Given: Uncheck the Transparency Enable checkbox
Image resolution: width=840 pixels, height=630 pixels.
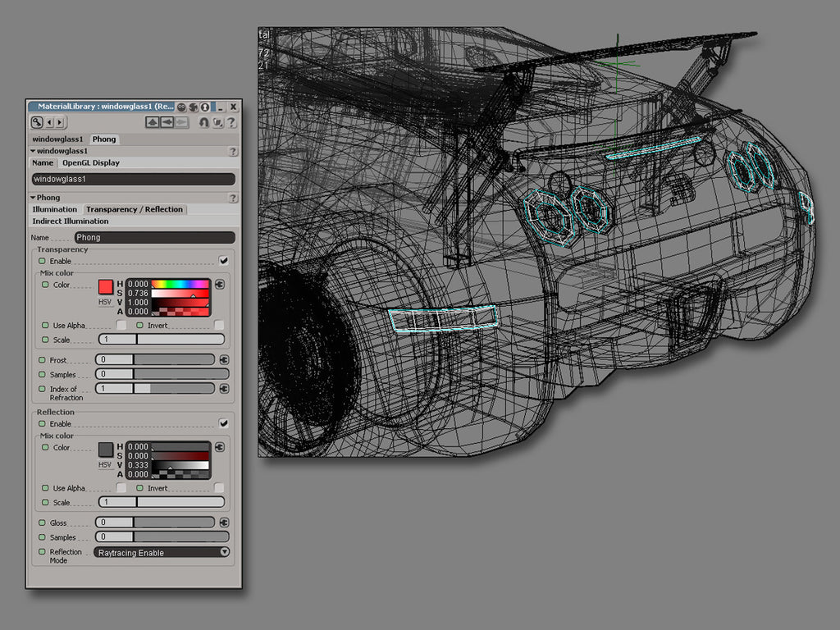Looking at the screenshot, I should click(x=222, y=260).
